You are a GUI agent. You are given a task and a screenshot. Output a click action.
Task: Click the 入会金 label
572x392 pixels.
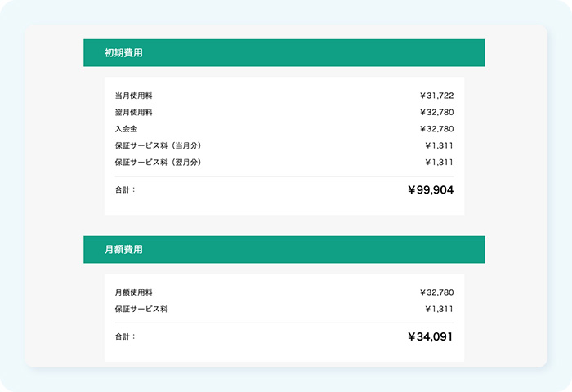point(126,129)
